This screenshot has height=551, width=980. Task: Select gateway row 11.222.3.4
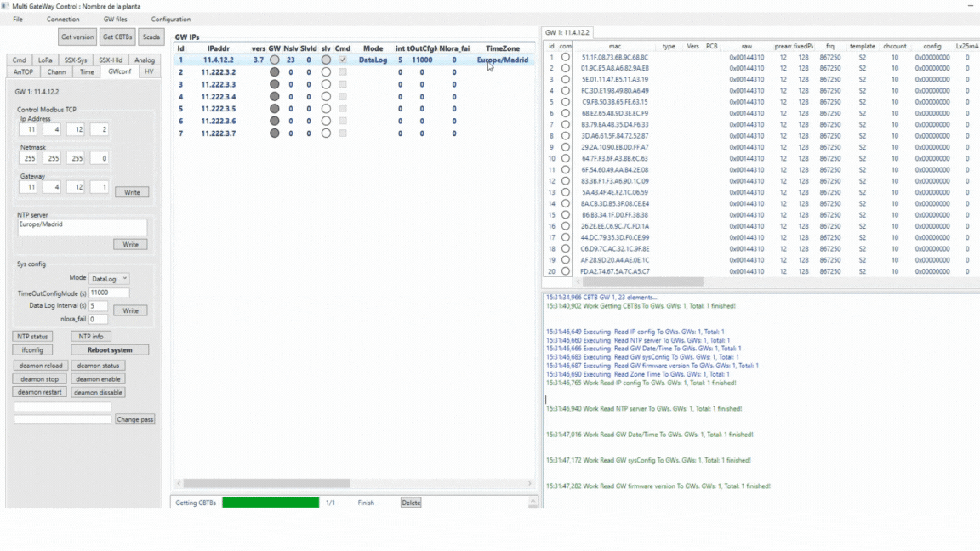[x=355, y=97]
